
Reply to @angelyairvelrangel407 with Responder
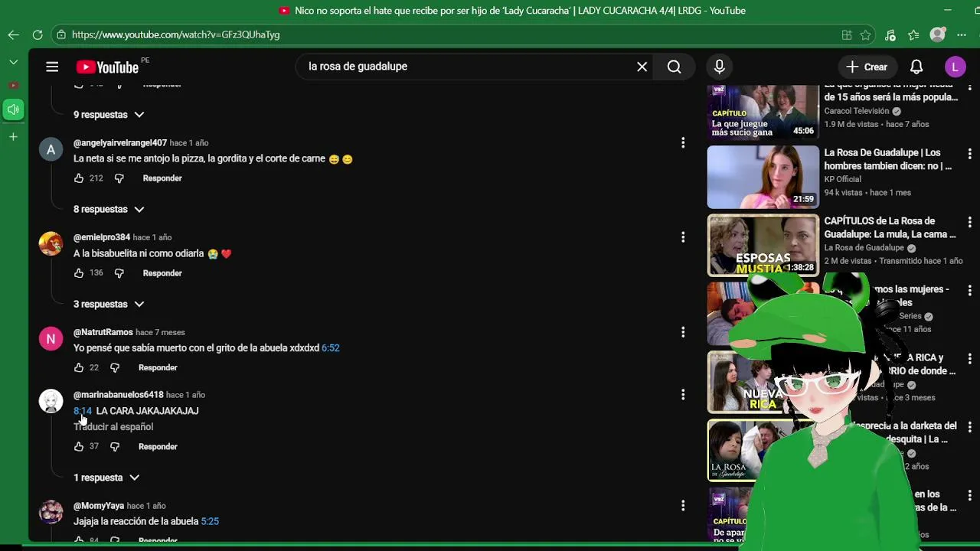point(162,178)
